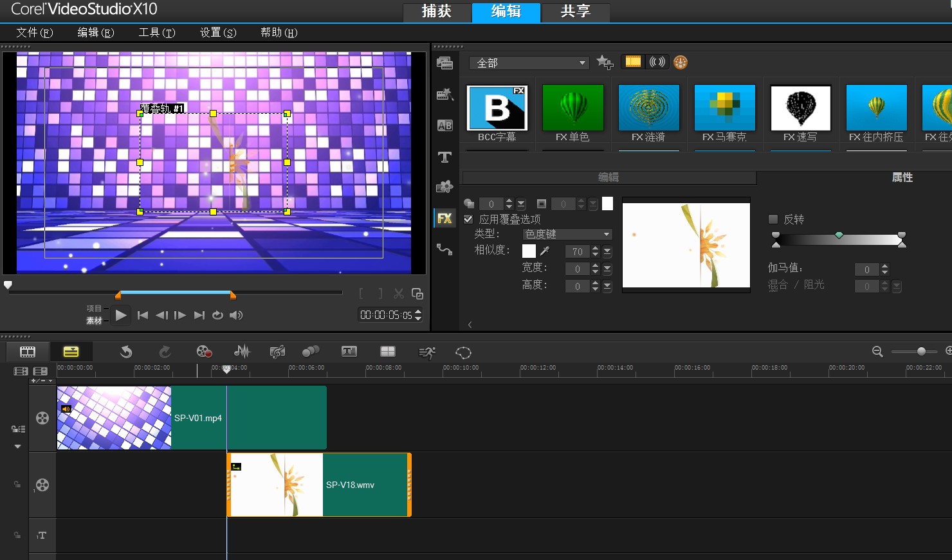
Task: Open the Media library panel icon
Action: [x=444, y=63]
